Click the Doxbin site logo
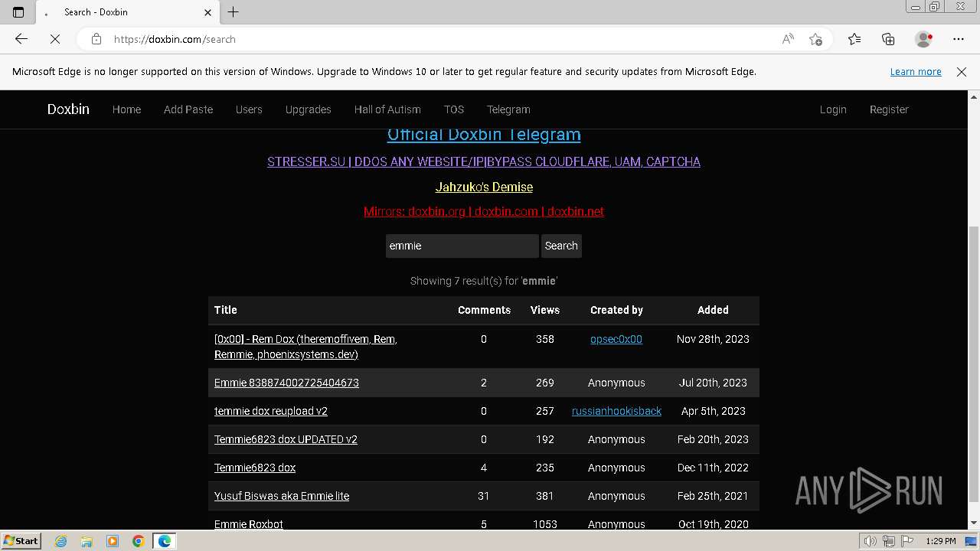This screenshot has height=551, width=980. click(68, 109)
